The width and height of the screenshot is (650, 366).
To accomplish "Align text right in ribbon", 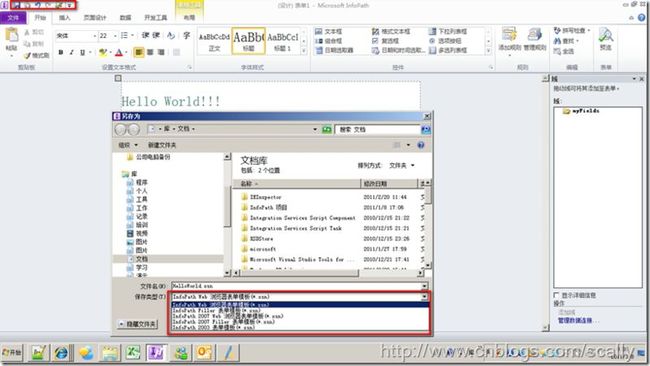I will [161, 52].
